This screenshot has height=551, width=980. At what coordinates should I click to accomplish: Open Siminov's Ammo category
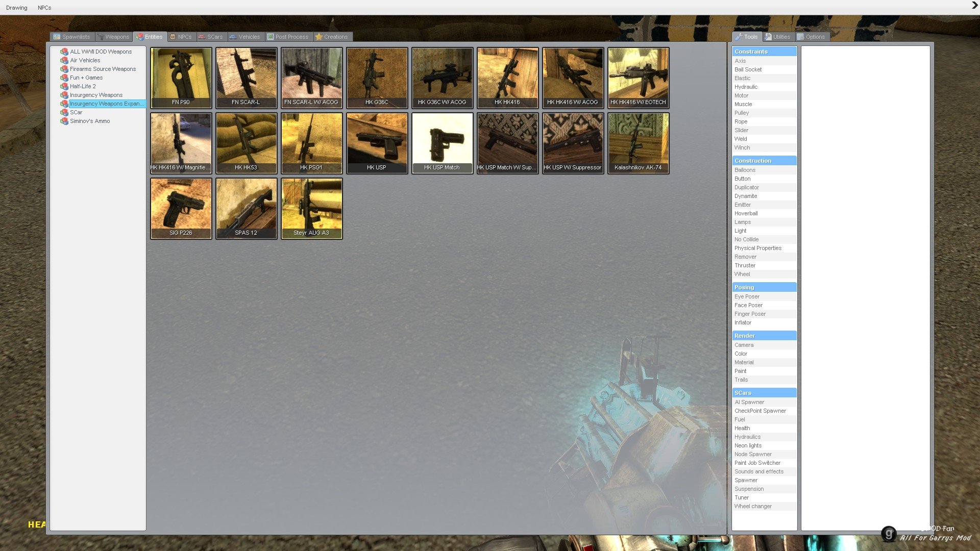point(89,121)
